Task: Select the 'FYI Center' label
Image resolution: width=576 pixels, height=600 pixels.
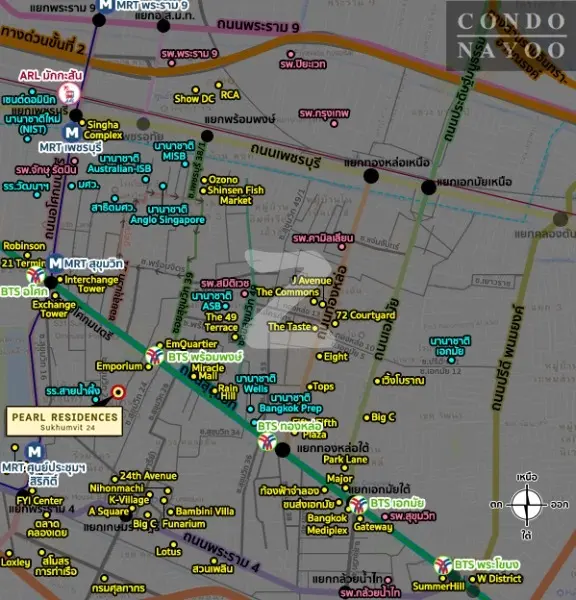Action: point(39,500)
